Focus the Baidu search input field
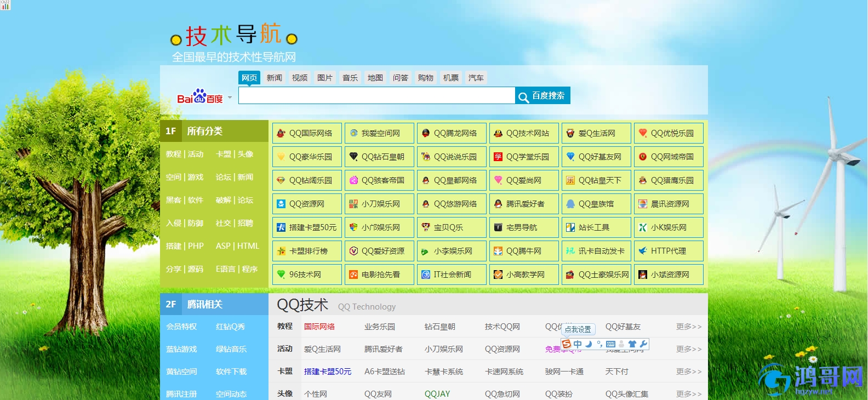Screen dimensions: 868x400 click(x=376, y=95)
